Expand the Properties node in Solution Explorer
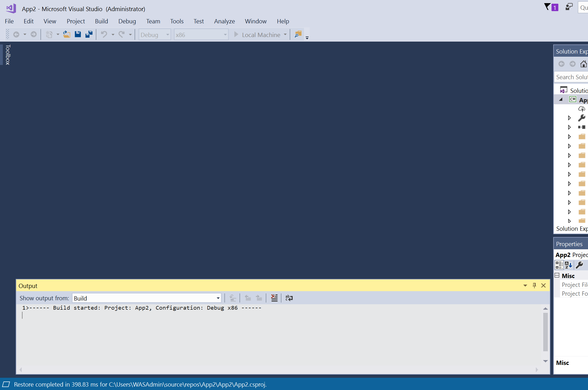Viewport: 588px width, 390px height. pyautogui.click(x=569, y=118)
